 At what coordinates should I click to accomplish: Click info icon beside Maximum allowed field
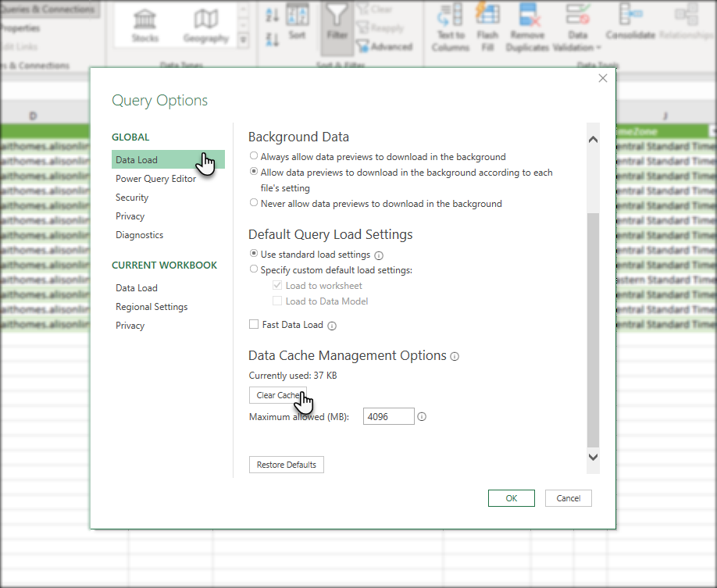(422, 416)
